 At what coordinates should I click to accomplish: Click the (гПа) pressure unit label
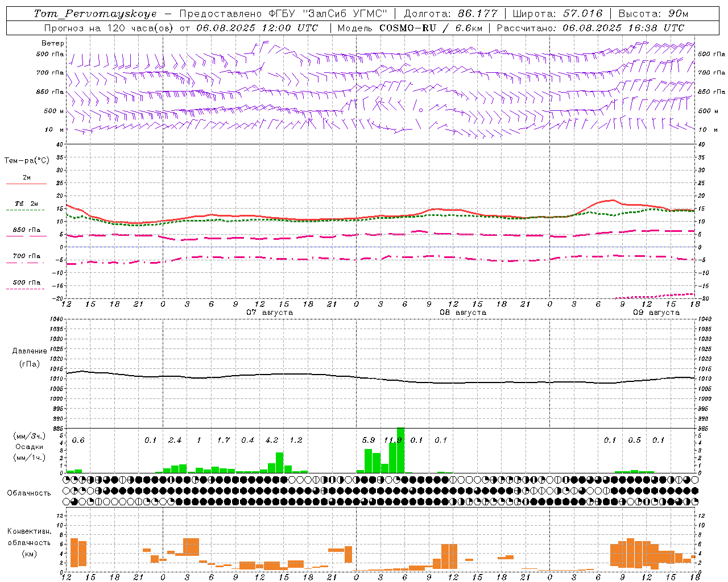click(x=30, y=364)
